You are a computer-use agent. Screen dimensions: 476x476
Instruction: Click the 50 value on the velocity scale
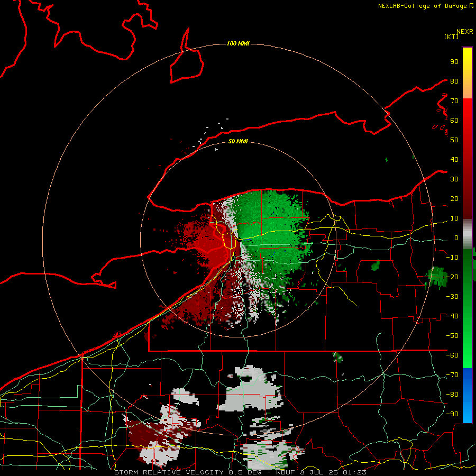[x=454, y=140]
